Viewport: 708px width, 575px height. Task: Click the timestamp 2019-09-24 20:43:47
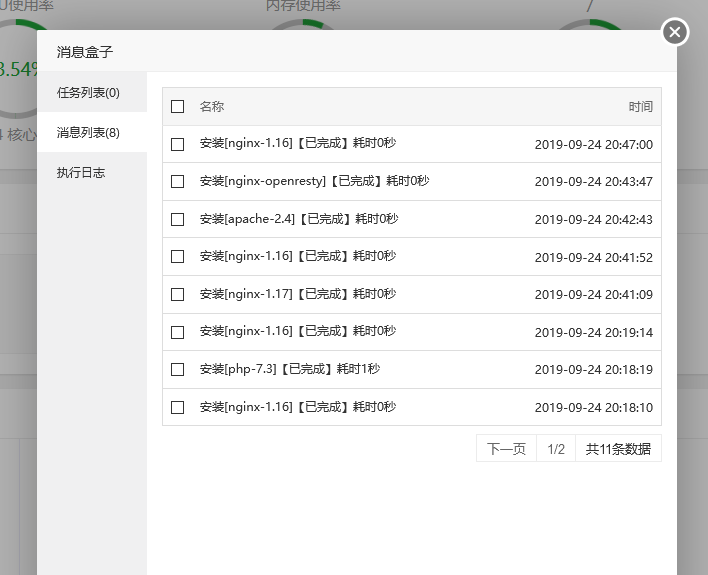[x=594, y=182]
